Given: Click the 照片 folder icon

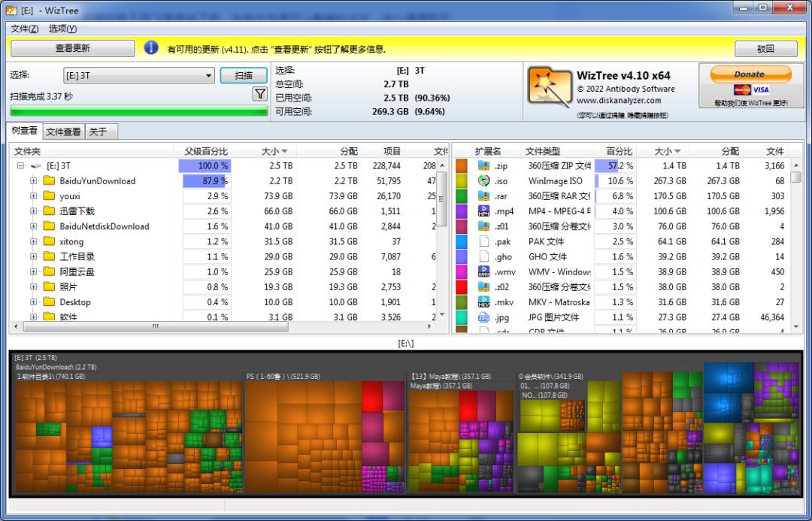Looking at the screenshot, I should click(49, 286).
